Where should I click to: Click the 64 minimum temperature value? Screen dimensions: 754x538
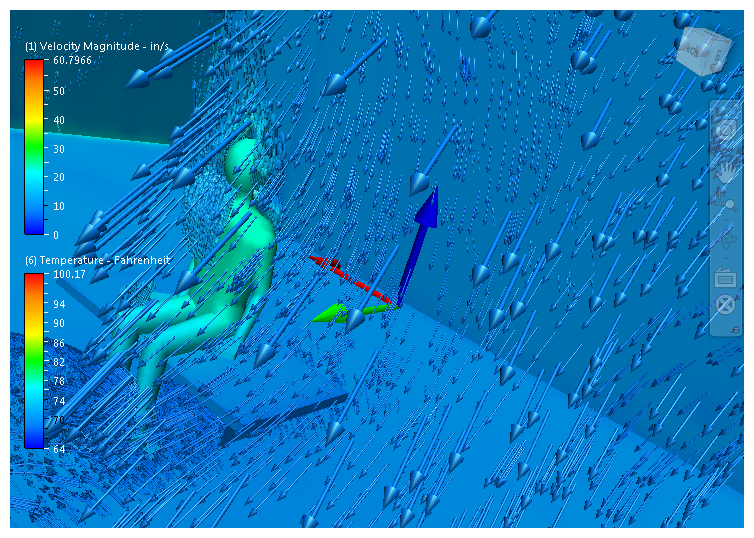tap(59, 449)
